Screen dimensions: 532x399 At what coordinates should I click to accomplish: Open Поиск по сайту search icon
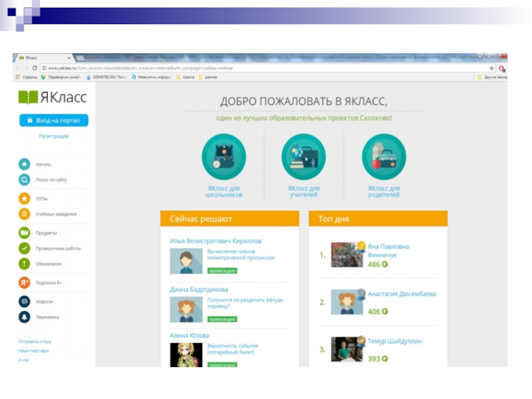point(24,180)
